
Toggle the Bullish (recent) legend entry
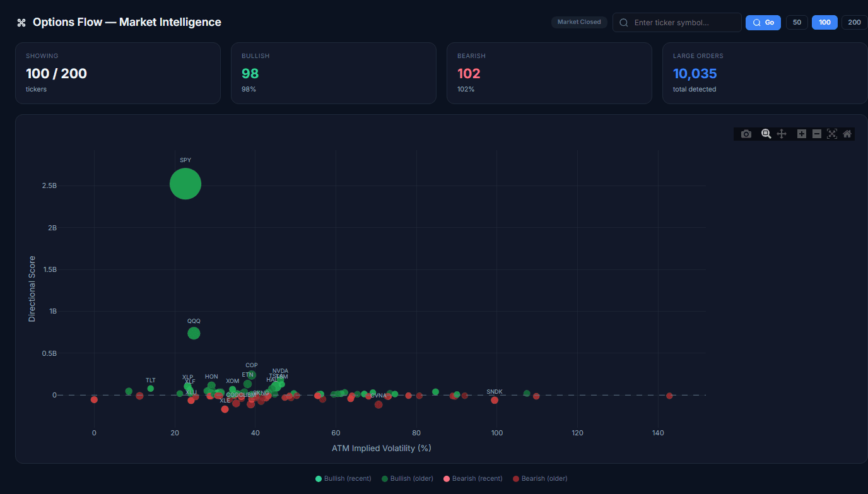tap(343, 478)
